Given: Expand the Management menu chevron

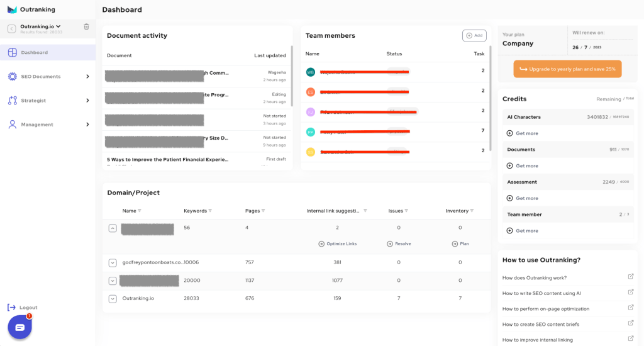Looking at the screenshot, I should 87,125.
